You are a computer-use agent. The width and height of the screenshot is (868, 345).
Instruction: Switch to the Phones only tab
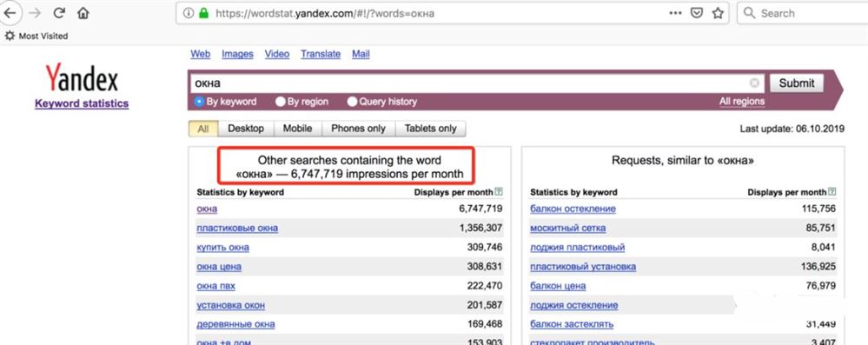click(358, 129)
